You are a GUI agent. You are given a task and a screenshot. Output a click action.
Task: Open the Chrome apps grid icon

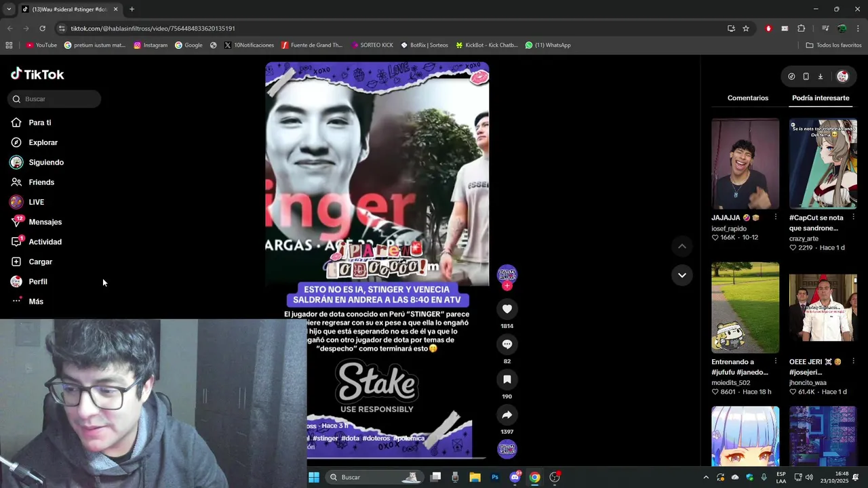pyautogui.click(x=9, y=45)
